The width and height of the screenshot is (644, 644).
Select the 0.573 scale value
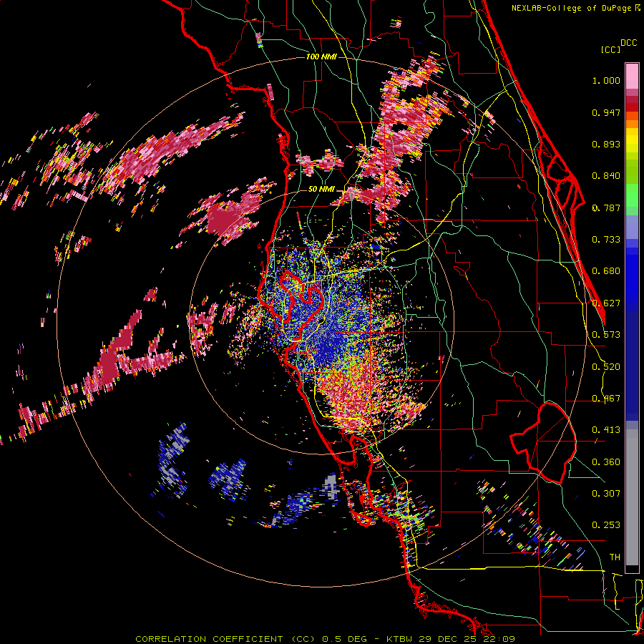click(606, 335)
